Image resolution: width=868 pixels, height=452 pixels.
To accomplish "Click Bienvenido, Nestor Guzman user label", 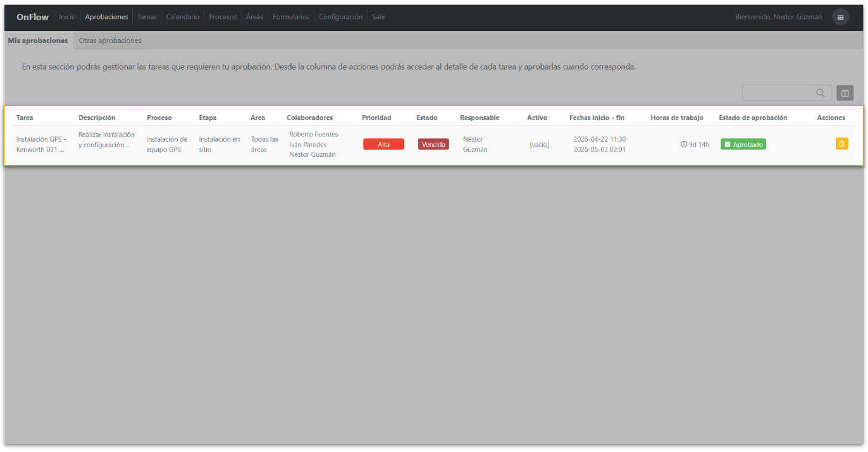I will pos(779,17).
